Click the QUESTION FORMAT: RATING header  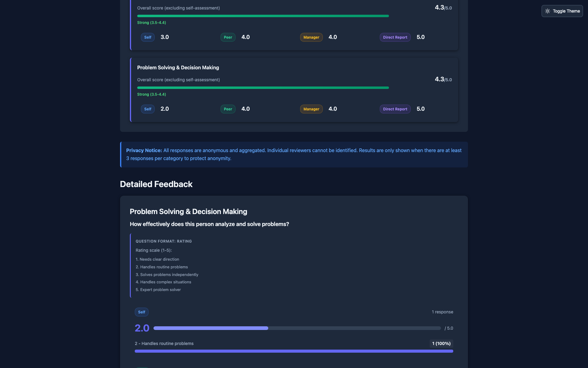coord(164,241)
